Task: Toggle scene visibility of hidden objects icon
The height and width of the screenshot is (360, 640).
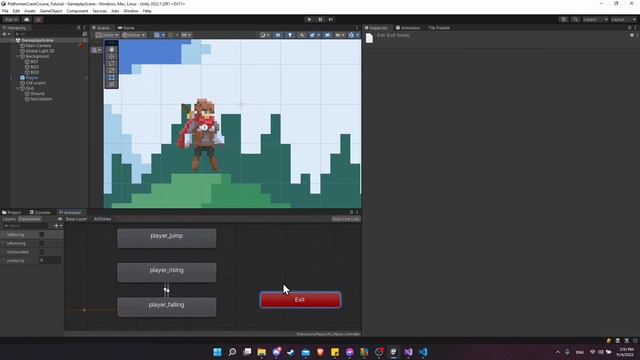Action: [327, 35]
